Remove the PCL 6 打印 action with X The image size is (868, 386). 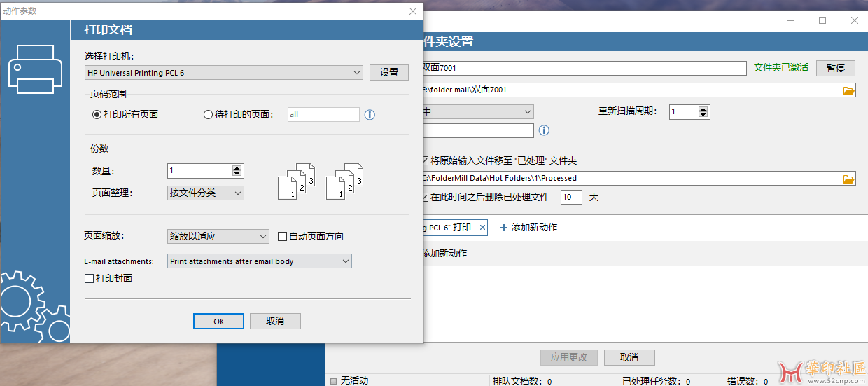pyautogui.click(x=482, y=228)
